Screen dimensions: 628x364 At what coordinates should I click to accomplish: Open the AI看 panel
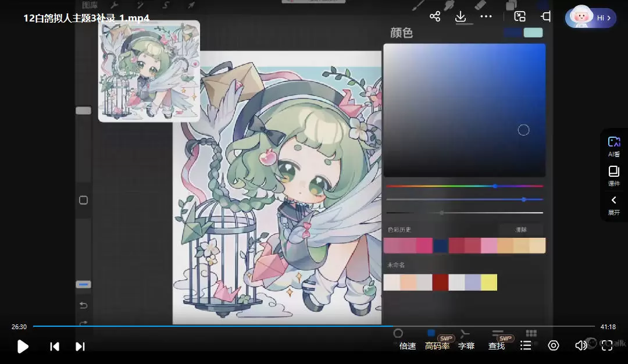tap(614, 147)
